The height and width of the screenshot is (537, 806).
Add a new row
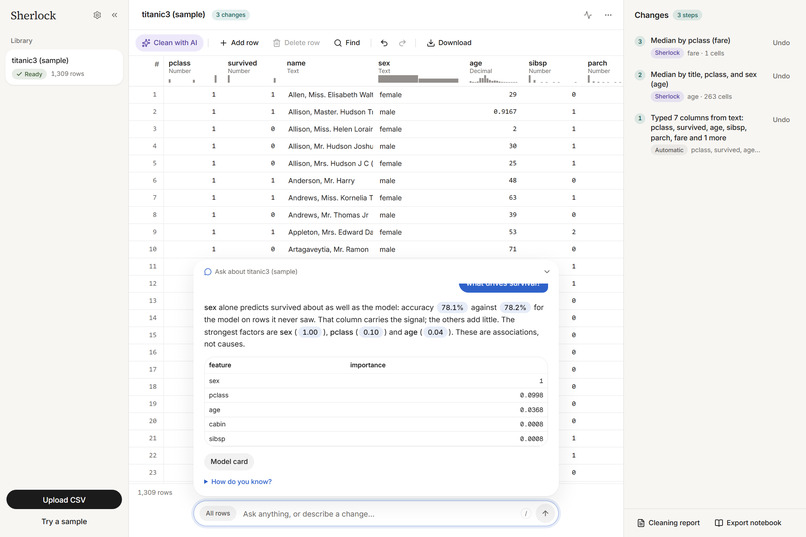tap(239, 43)
